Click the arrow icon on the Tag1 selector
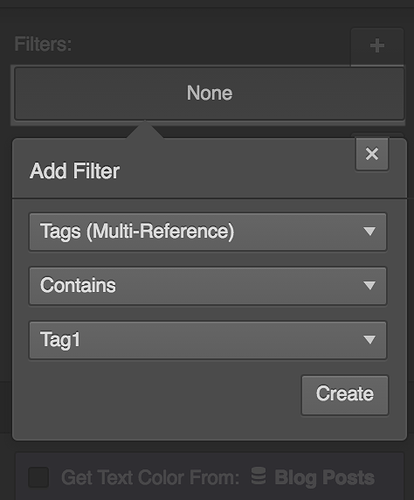Image resolution: width=414 pixels, height=500 pixels. 369,340
